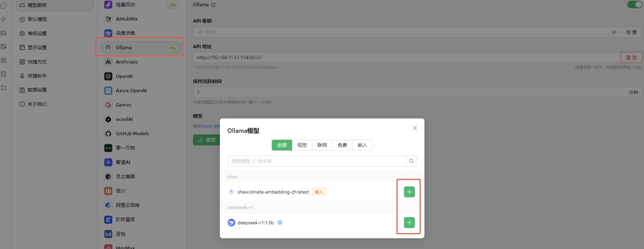Screen dimensions: 644x249
Task: Switch to the 全部 model filter tab
Action: pyautogui.click(x=282, y=145)
